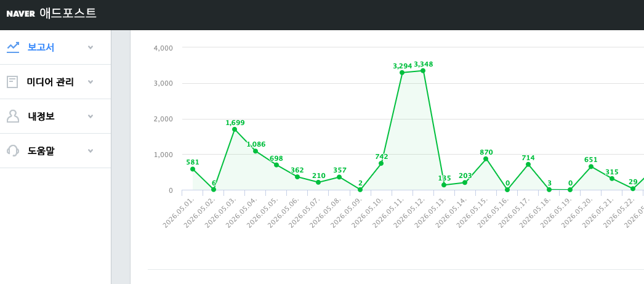Click the 1,699 data point
The height and width of the screenshot is (284, 644).
(235, 129)
